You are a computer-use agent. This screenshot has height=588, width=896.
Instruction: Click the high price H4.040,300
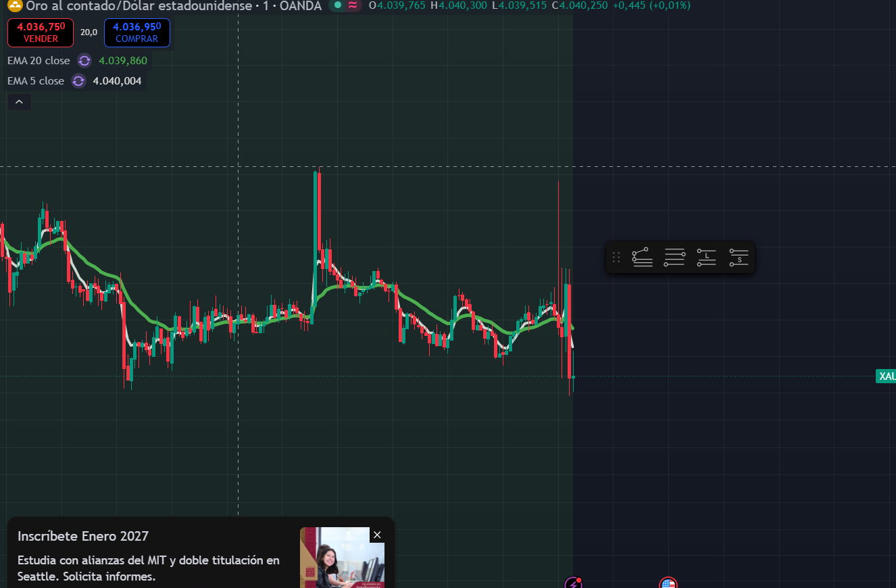[459, 5]
